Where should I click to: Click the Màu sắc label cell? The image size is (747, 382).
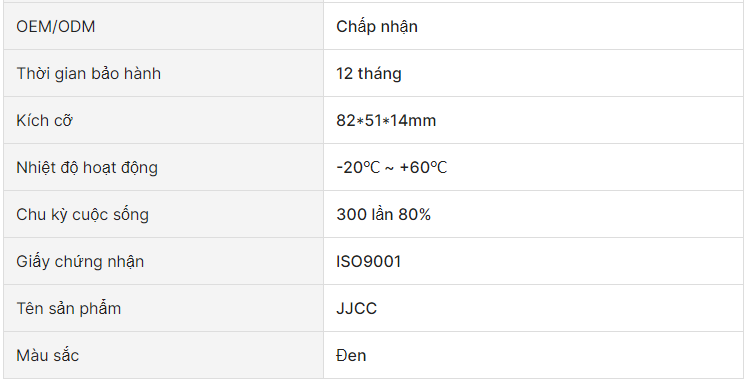(163, 355)
